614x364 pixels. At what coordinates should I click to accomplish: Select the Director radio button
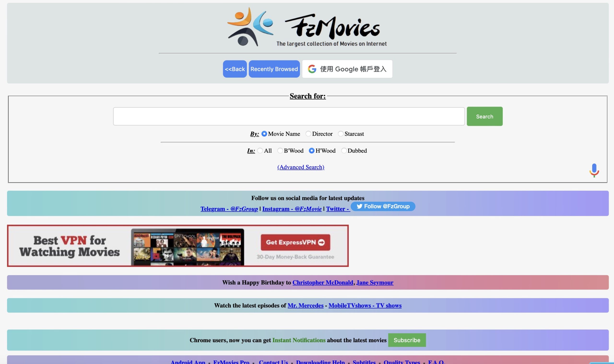(308, 134)
